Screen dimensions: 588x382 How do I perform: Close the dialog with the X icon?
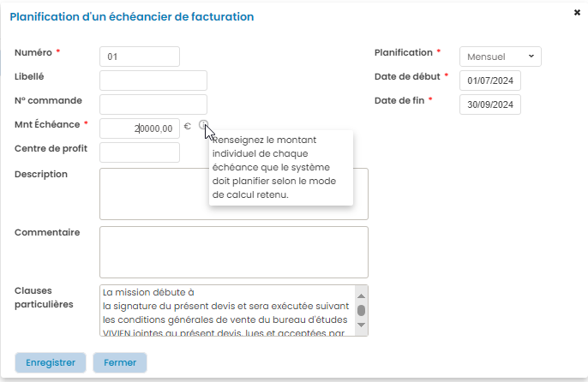[x=577, y=13]
